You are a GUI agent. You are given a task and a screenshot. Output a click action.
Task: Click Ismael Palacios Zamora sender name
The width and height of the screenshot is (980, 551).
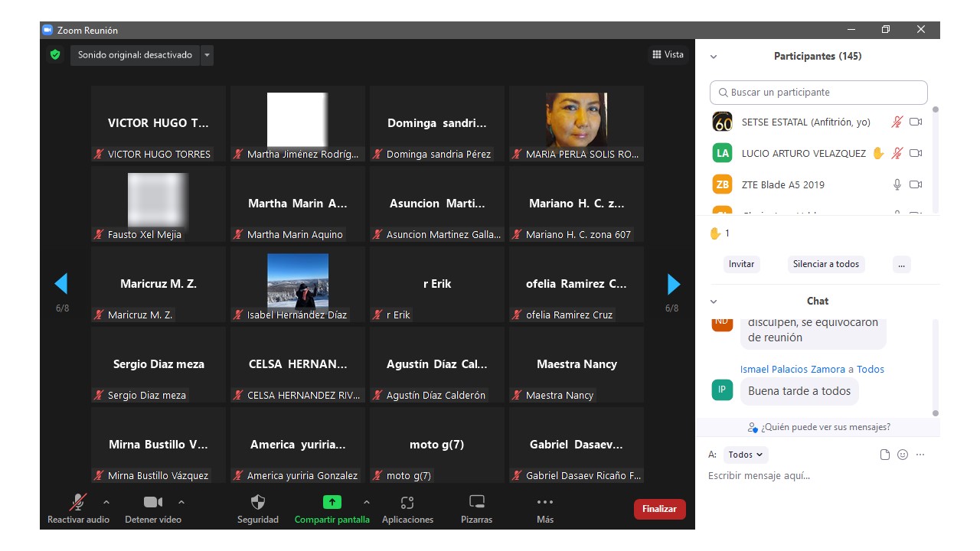point(792,369)
